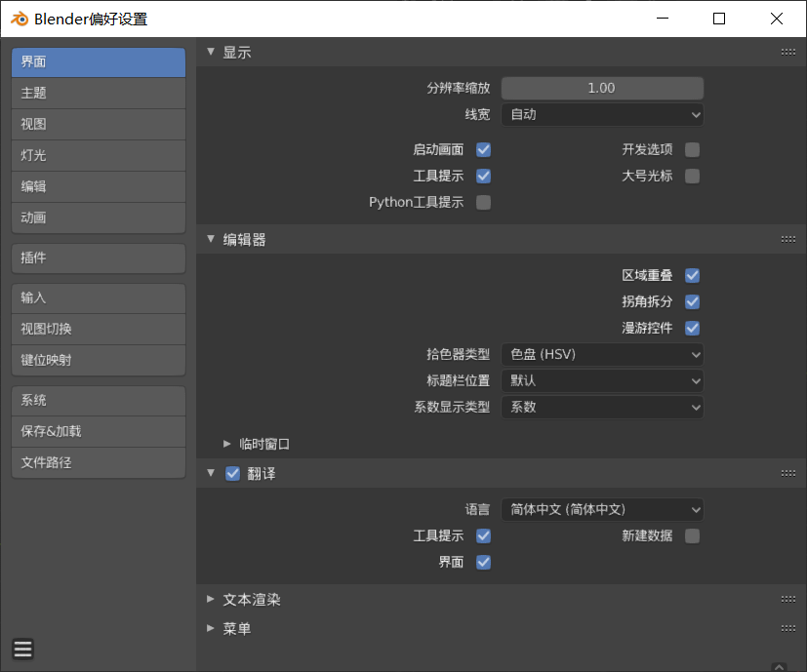Open the 标题栏位置 dropdown

pos(602,380)
